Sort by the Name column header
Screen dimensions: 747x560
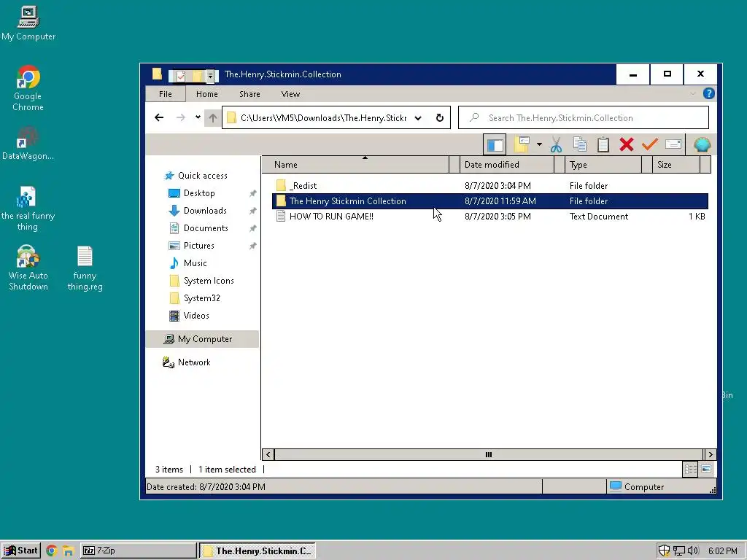(355, 165)
